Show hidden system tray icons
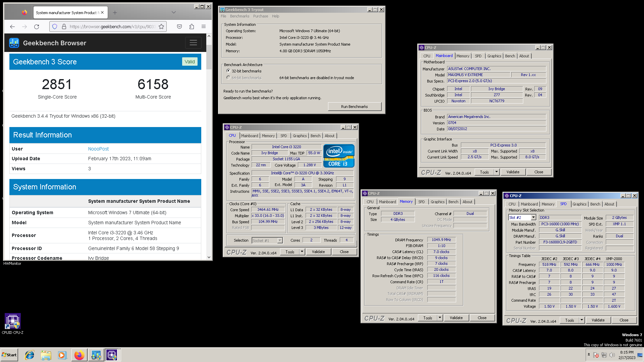The image size is (644, 362). click(x=589, y=355)
